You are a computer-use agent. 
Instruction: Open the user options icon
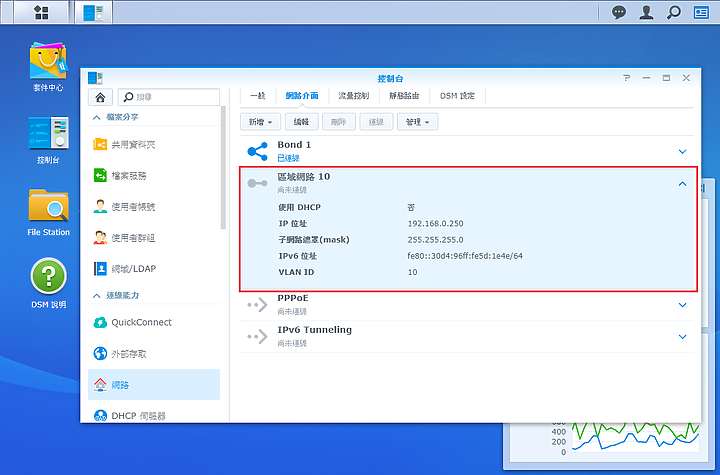pyautogui.click(x=646, y=12)
